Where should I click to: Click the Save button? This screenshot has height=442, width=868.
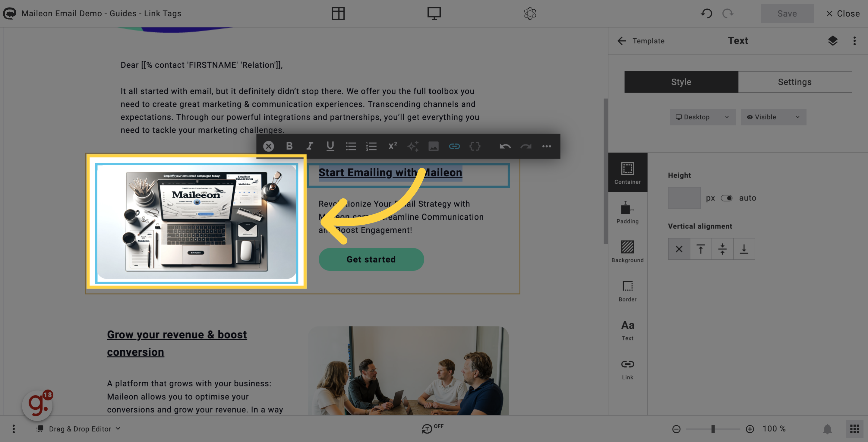coord(787,14)
